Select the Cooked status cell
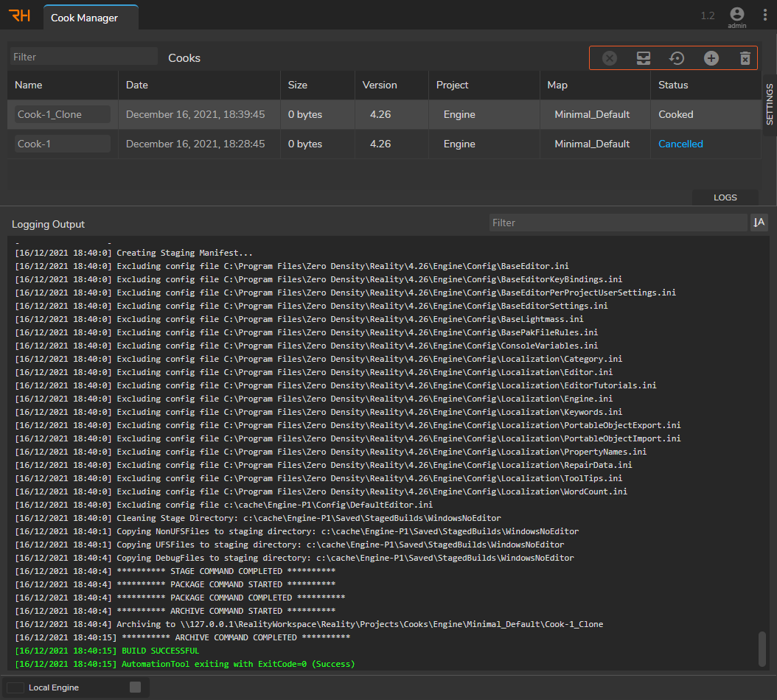Screen dimensions: 777x700 coord(675,114)
